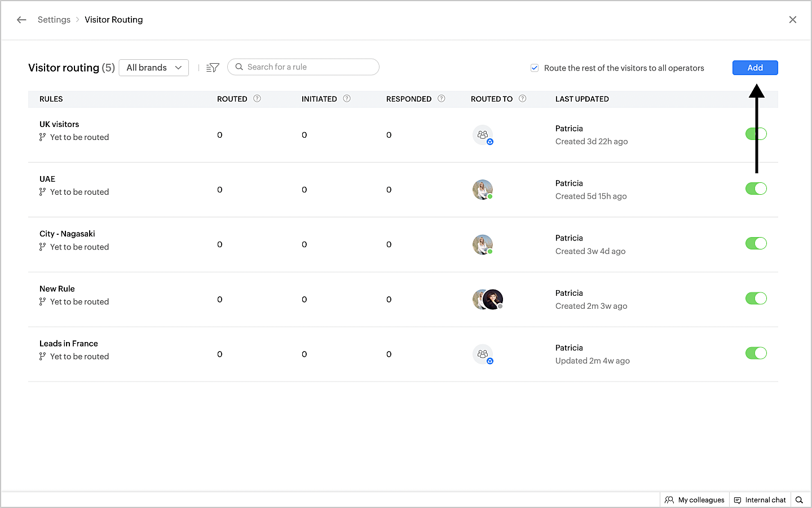812x508 pixels.
Task: Go to Settings breadcrumb
Action: 54,20
